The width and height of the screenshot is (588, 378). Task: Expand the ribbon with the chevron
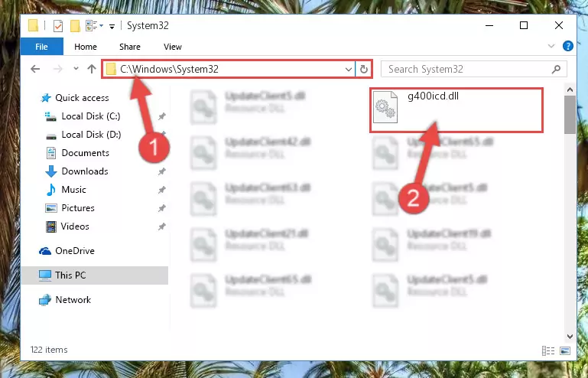[x=551, y=46]
